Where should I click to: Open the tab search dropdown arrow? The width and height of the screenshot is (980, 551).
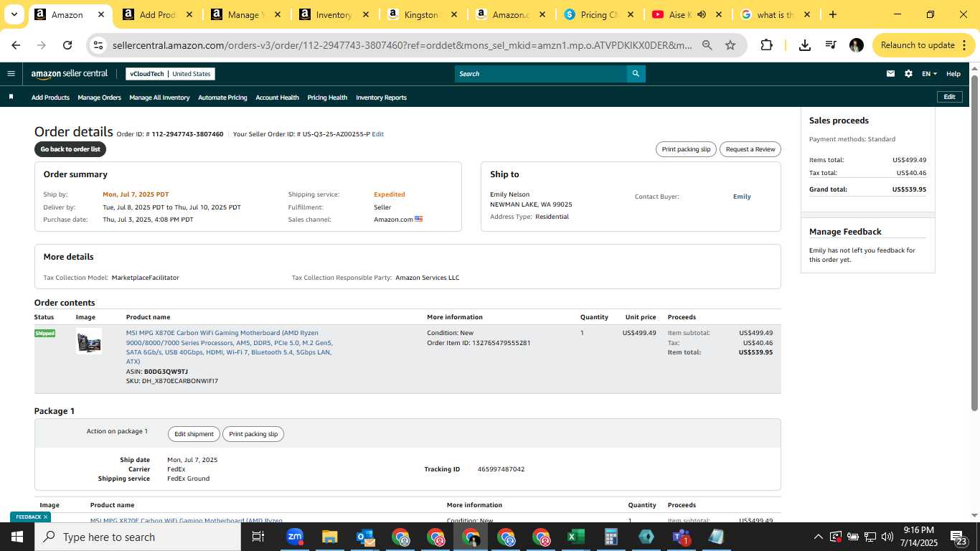pyautogui.click(x=16, y=14)
